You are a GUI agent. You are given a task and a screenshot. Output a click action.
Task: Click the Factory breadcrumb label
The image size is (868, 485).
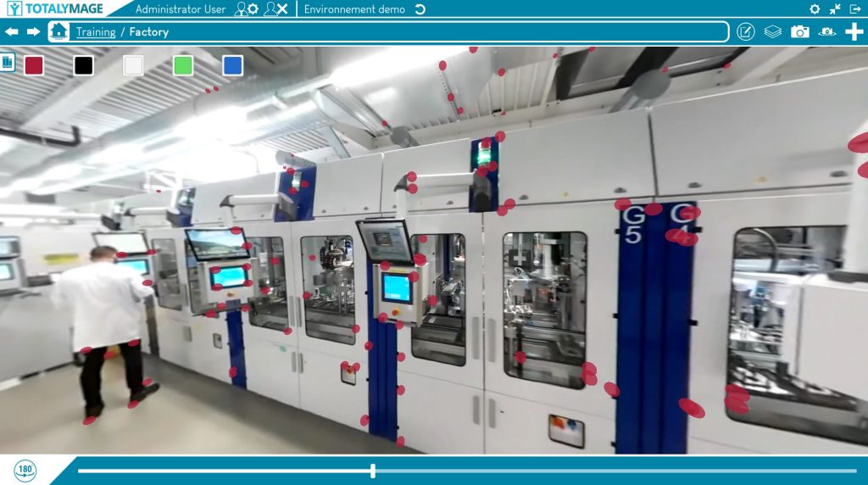pyautogui.click(x=149, y=32)
